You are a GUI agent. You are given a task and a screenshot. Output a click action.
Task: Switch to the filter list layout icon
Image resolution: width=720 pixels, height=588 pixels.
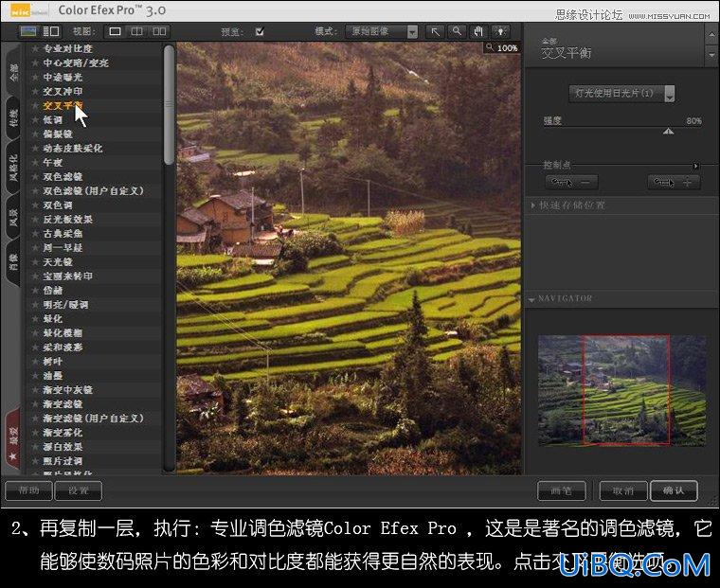51,31
